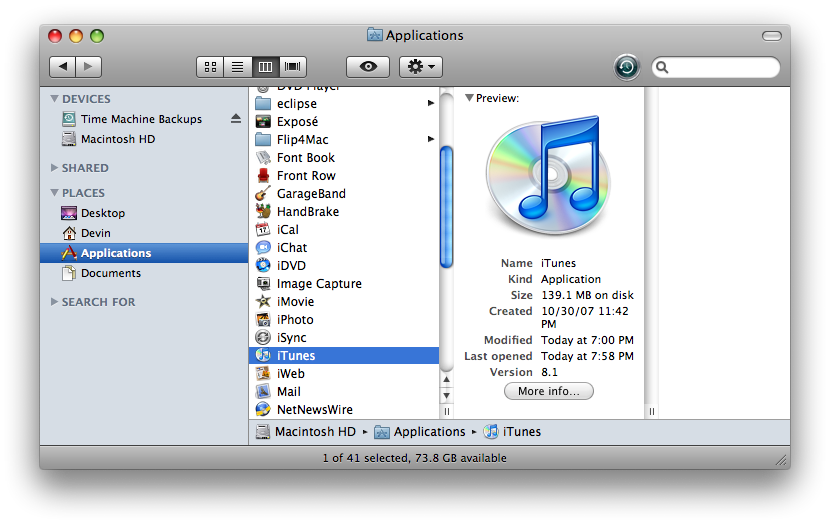Click the toolbar hide pill button
The image size is (830, 524).
pyautogui.click(x=772, y=36)
